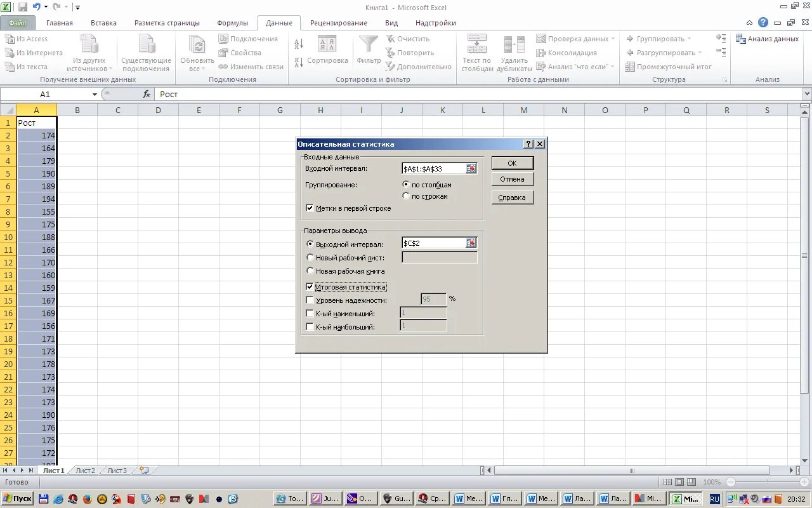
Task: Click the Выходной интервал text field
Action: (x=434, y=243)
